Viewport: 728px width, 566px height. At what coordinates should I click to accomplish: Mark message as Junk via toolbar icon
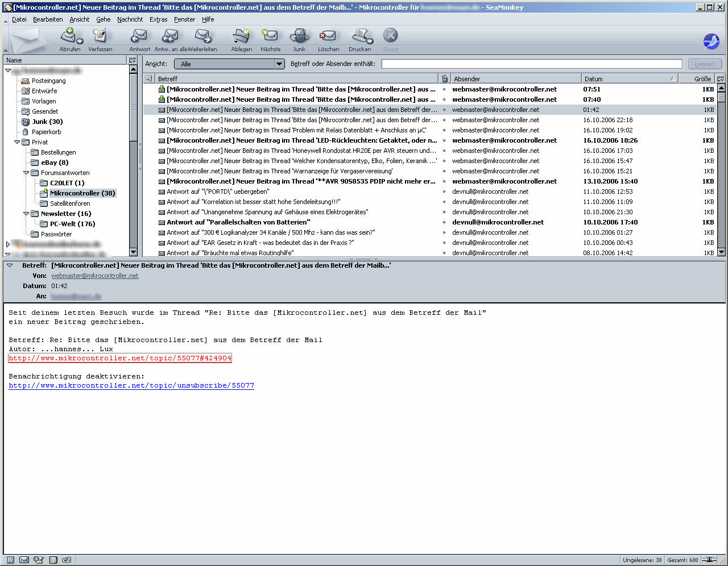299,36
